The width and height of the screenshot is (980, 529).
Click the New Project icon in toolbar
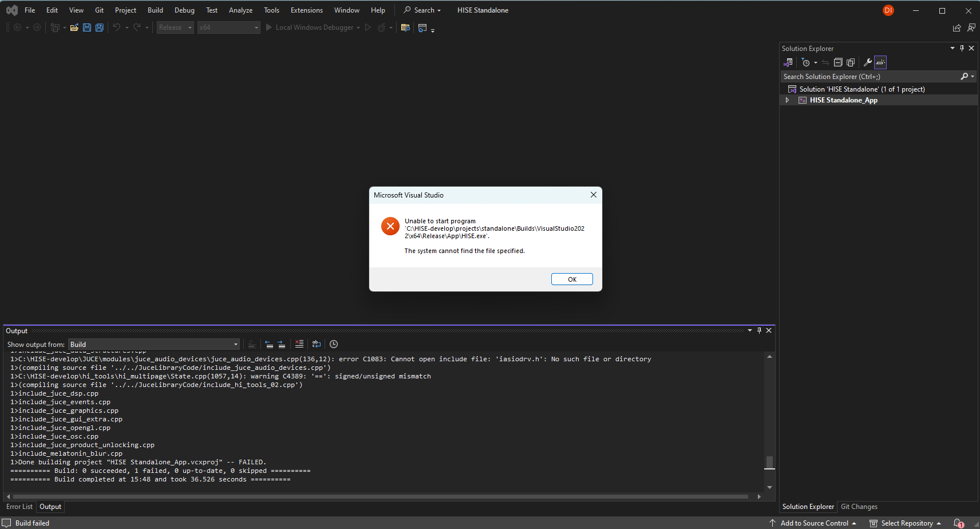55,27
